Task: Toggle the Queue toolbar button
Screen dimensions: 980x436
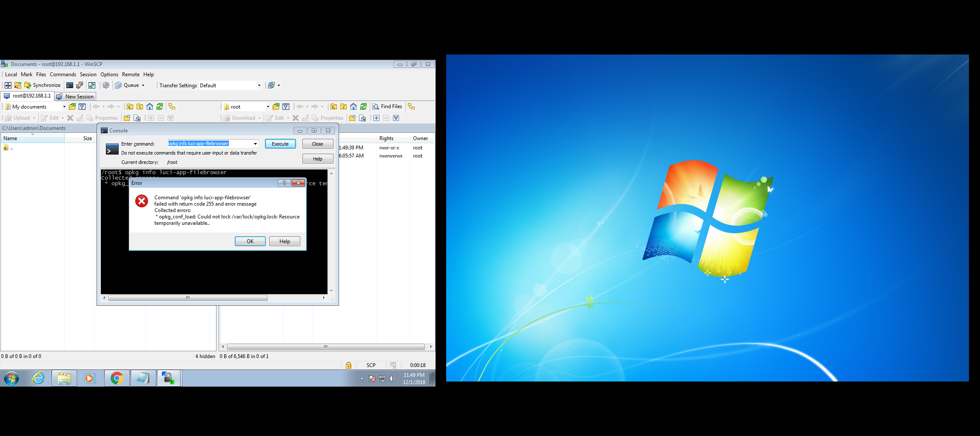Action: tap(127, 85)
